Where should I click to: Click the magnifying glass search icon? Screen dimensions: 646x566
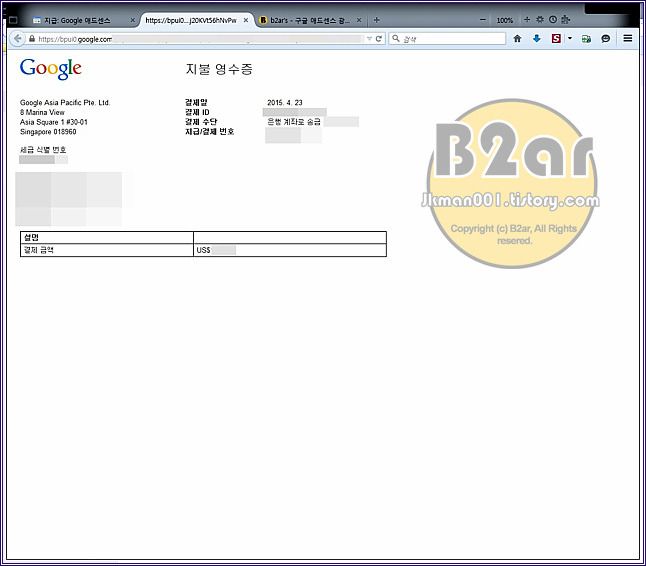(x=396, y=38)
